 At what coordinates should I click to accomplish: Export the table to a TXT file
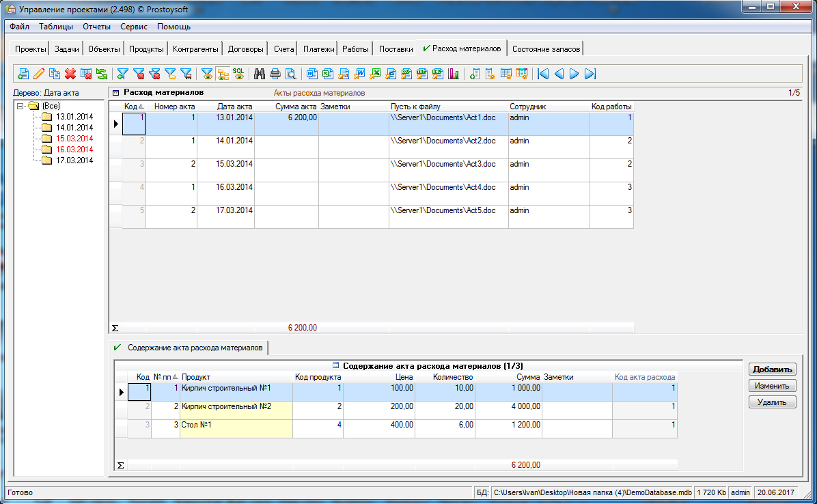pos(422,74)
